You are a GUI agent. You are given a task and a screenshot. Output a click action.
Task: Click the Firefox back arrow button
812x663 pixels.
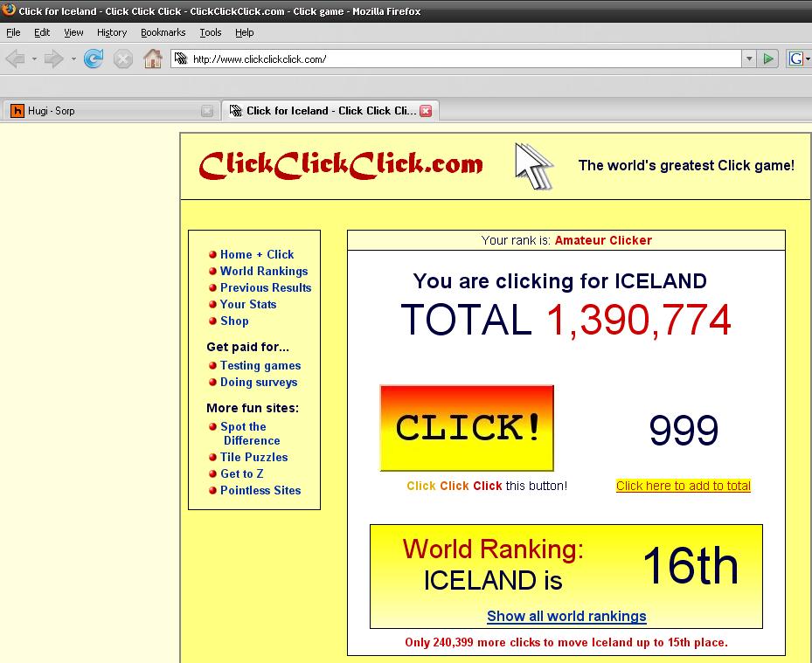point(16,59)
